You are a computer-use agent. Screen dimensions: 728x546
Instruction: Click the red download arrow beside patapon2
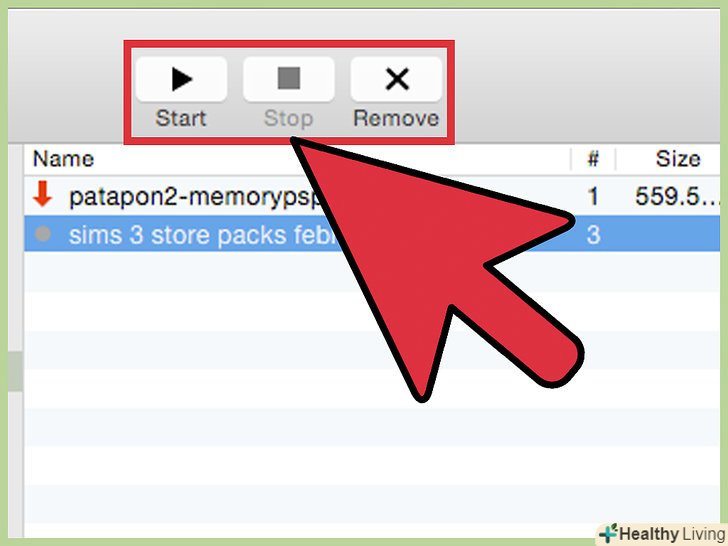coord(42,194)
